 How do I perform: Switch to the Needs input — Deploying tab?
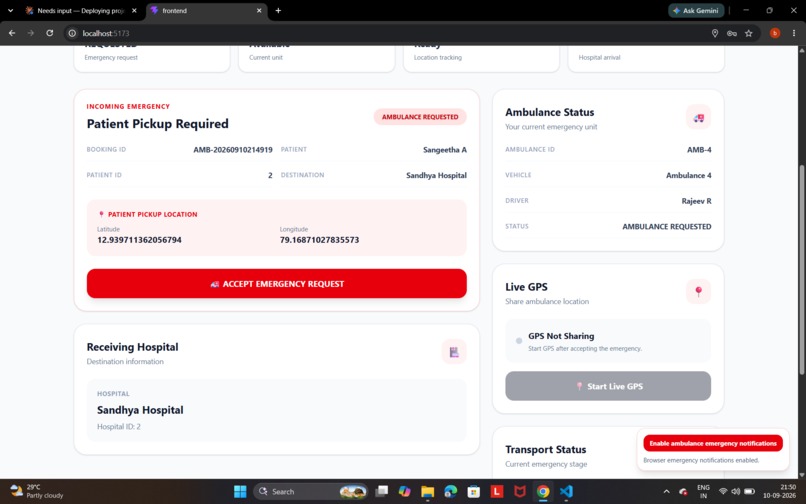pos(81,10)
